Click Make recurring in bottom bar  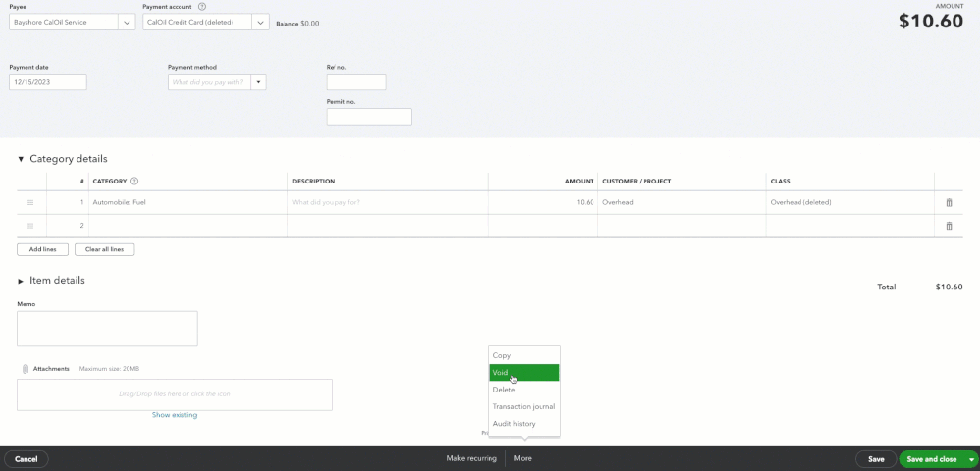tap(472, 458)
